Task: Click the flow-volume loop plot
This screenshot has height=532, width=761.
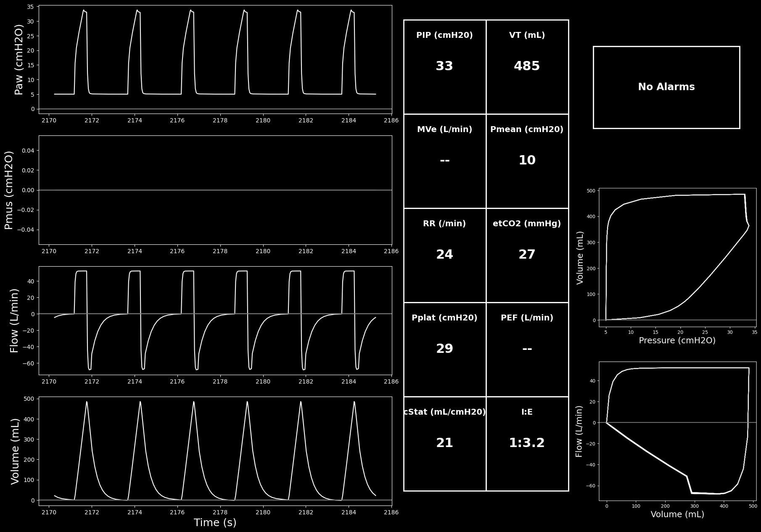Action: 677,431
